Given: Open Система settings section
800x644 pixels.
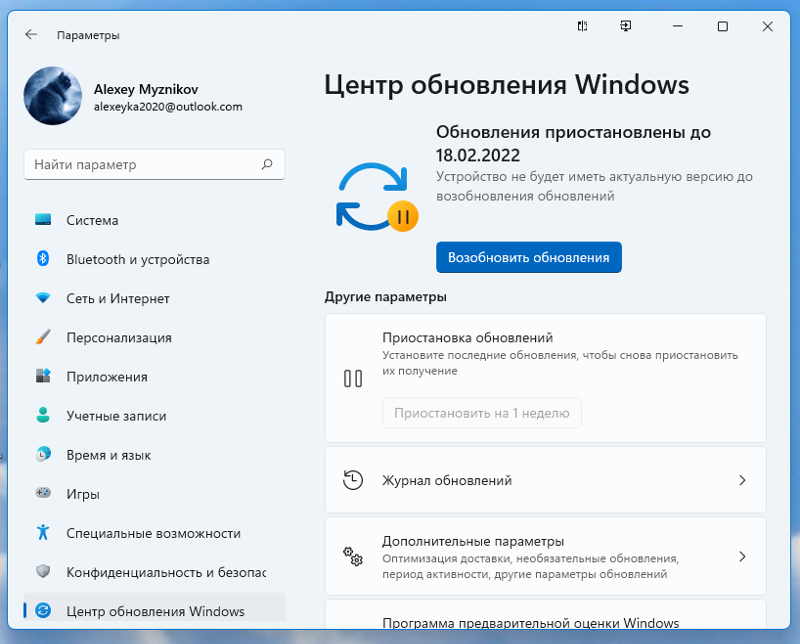Looking at the screenshot, I should point(155,220).
